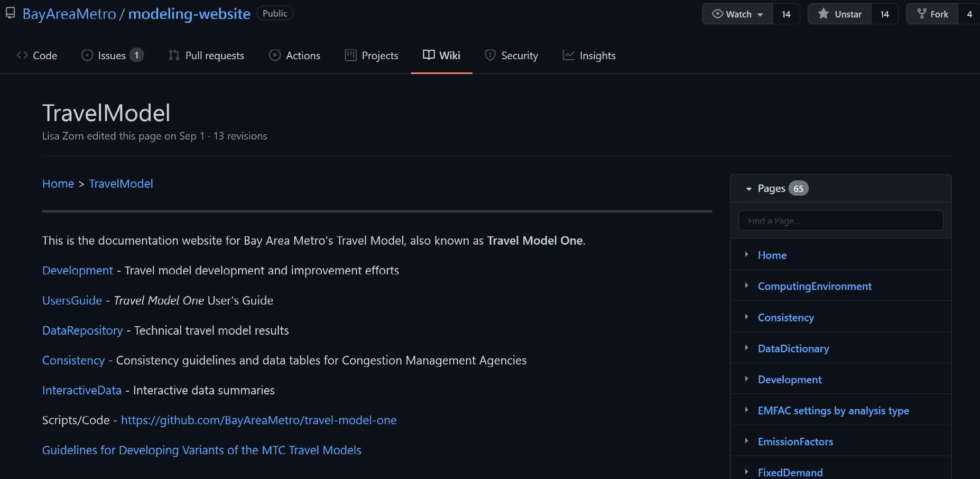Open EmissionFactors page from sidebar
This screenshot has width=980, height=479.
tap(796, 441)
